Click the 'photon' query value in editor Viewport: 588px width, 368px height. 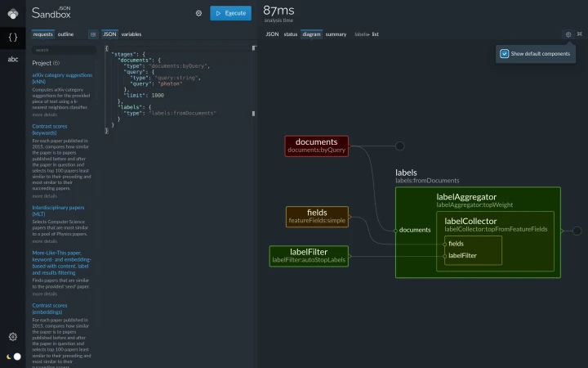pos(170,83)
